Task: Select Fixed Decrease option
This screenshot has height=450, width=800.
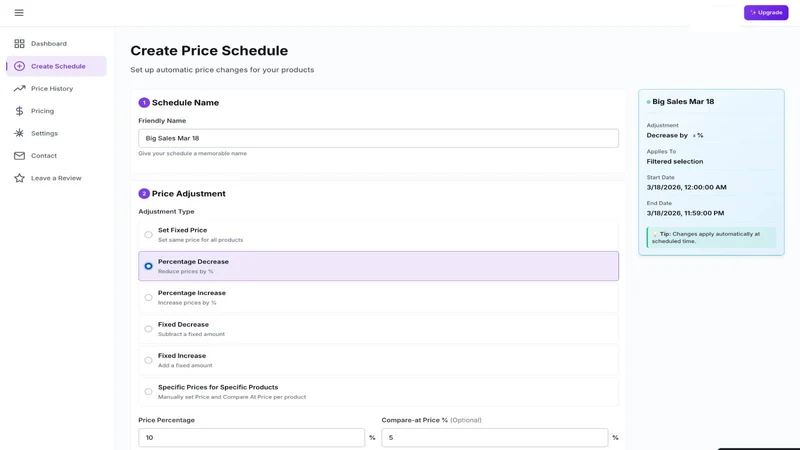Action: tap(379, 329)
